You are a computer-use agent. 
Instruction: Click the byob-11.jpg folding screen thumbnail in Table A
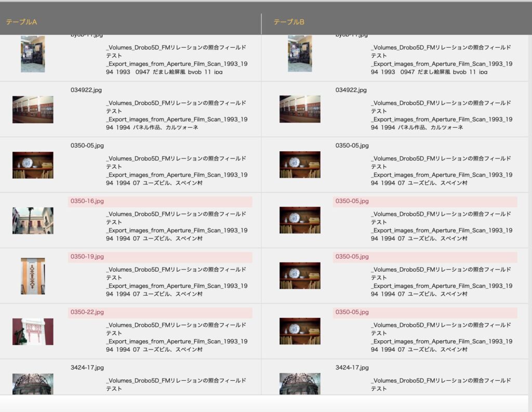pyautogui.click(x=33, y=54)
